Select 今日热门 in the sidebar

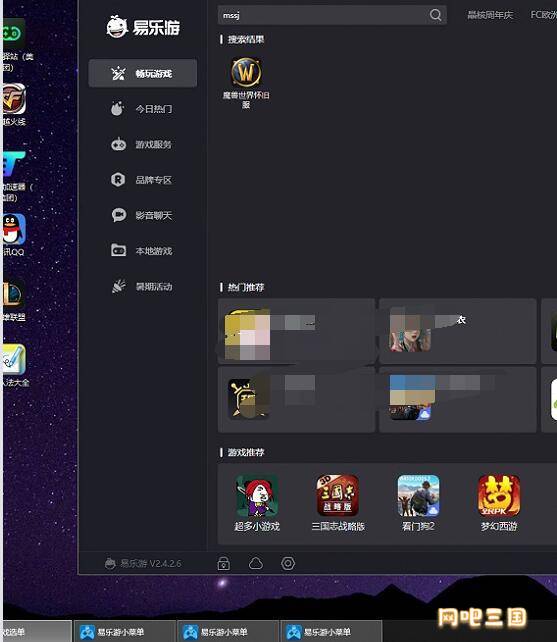click(x=143, y=109)
